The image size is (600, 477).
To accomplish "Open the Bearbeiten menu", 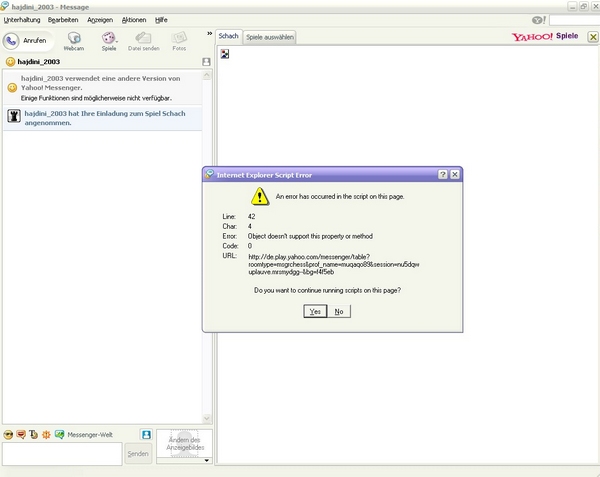I will point(63,20).
